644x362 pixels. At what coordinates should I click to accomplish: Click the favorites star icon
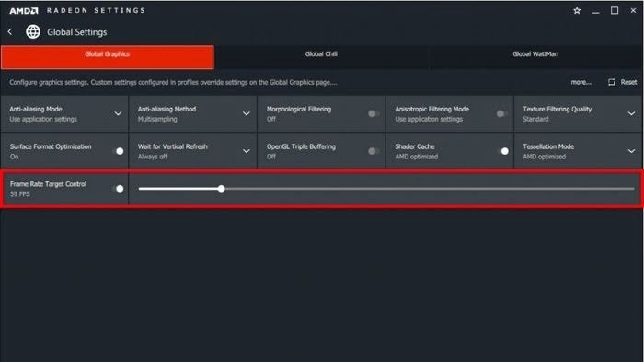coord(577,11)
